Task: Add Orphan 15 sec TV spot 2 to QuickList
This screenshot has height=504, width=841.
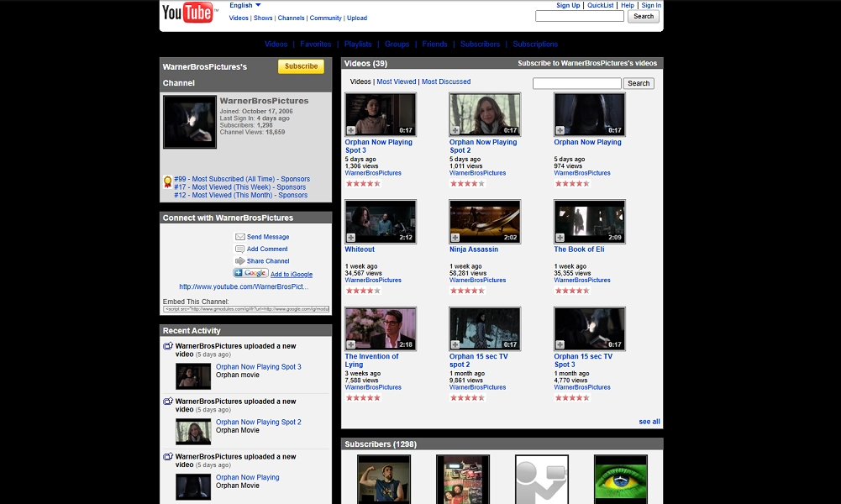Action: [x=455, y=344]
